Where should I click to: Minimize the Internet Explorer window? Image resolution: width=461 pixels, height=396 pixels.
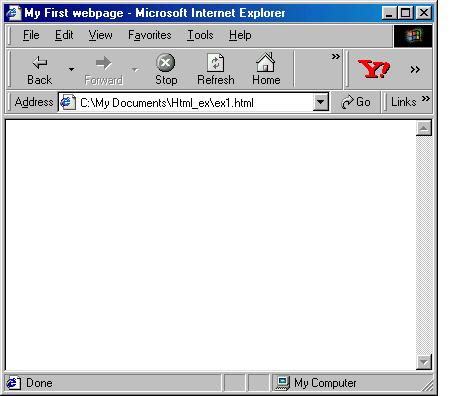point(389,13)
